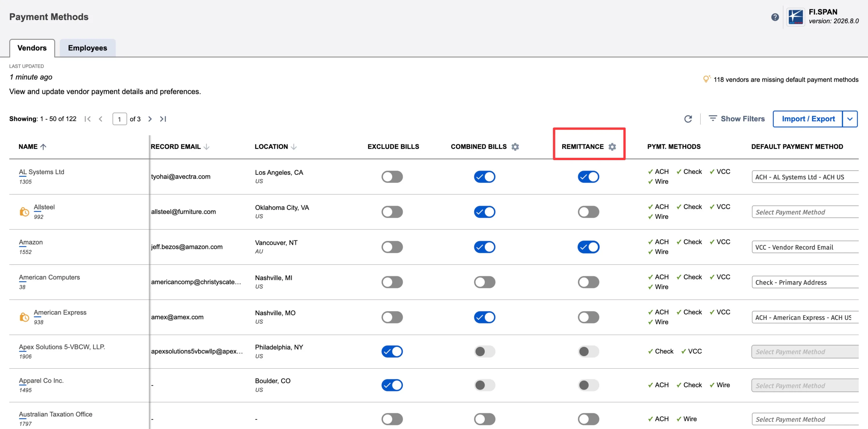The image size is (868, 429).
Task: Open American Express default payment dropdown
Action: [x=805, y=317]
